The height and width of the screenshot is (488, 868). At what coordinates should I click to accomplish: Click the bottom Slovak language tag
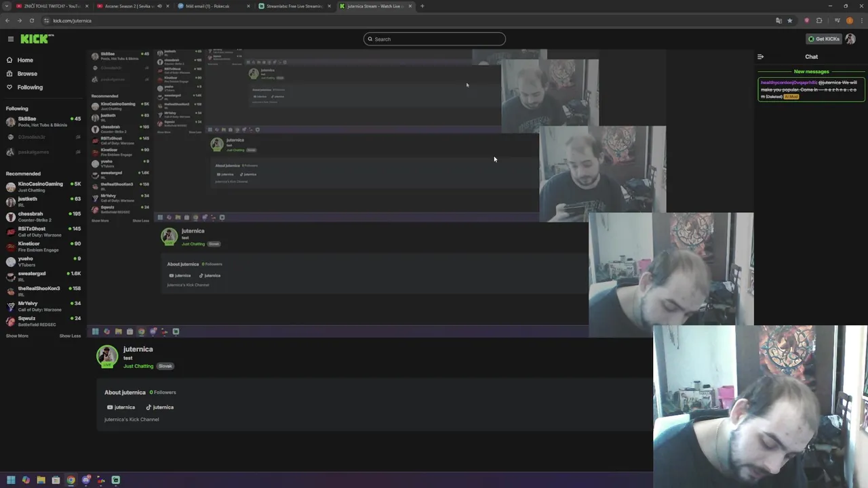pos(165,366)
